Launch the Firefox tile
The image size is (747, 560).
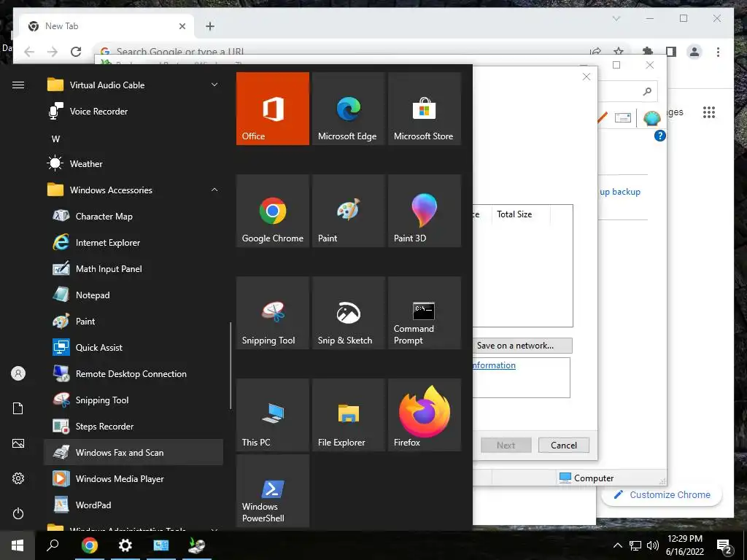(425, 415)
